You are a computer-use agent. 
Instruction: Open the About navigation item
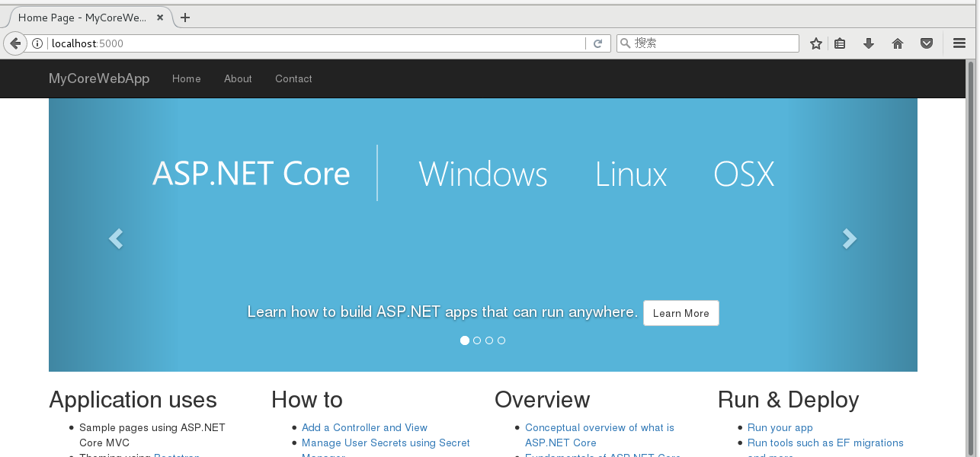pyautogui.click(x=238, y=78)
